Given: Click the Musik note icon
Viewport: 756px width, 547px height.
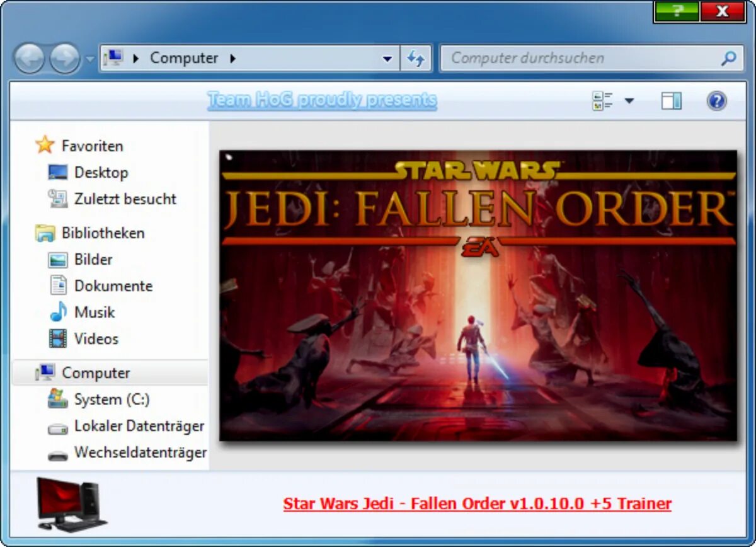Looking at the screenshot, I should pos(58,312).
